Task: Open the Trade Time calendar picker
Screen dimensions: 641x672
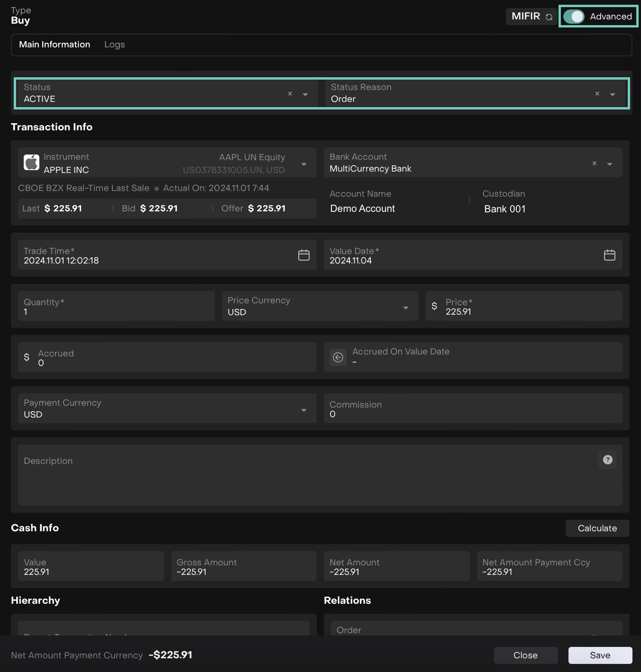Action: click(304, 255)
